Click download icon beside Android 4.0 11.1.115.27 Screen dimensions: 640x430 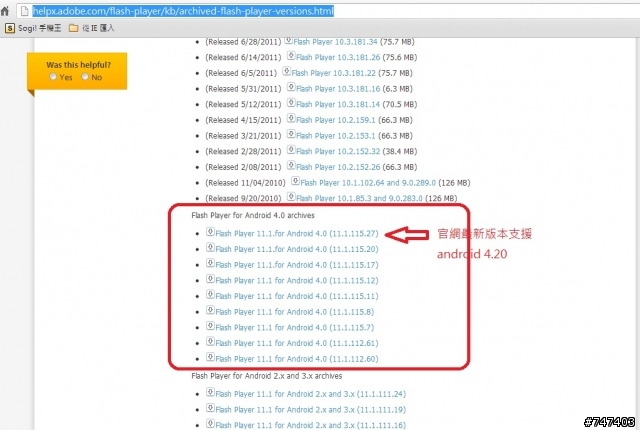pyautogui.click(x=210, y=232)
